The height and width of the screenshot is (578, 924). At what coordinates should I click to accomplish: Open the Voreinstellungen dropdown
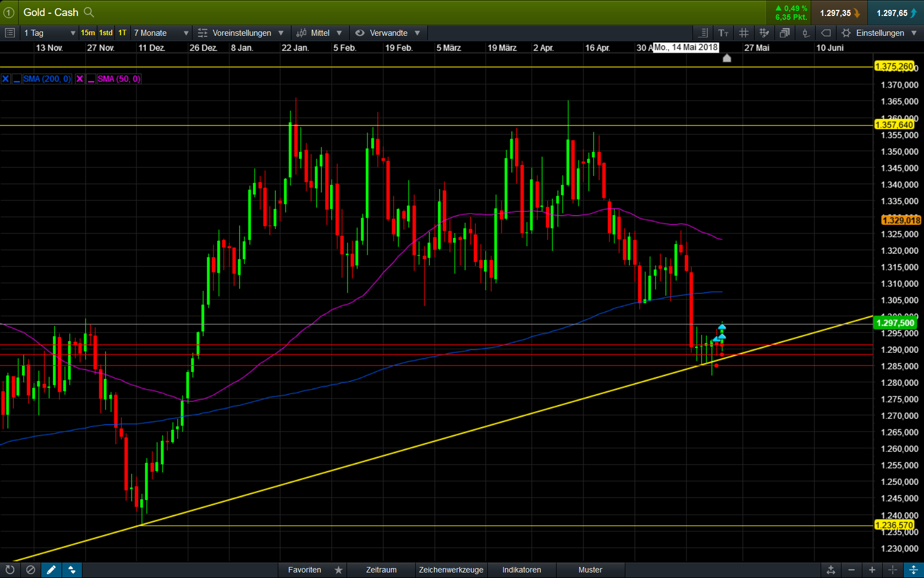pyautogui.click(x=242, y=33)
